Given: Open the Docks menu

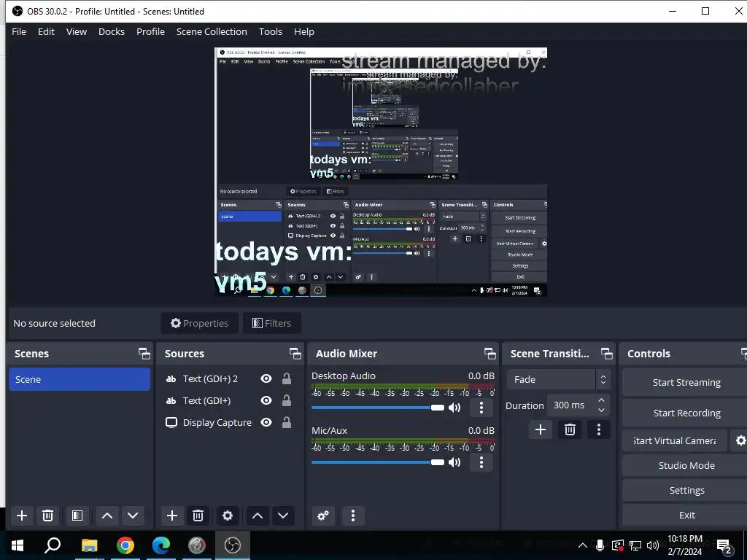Looking at the screenshot, I should coord(112,31).
